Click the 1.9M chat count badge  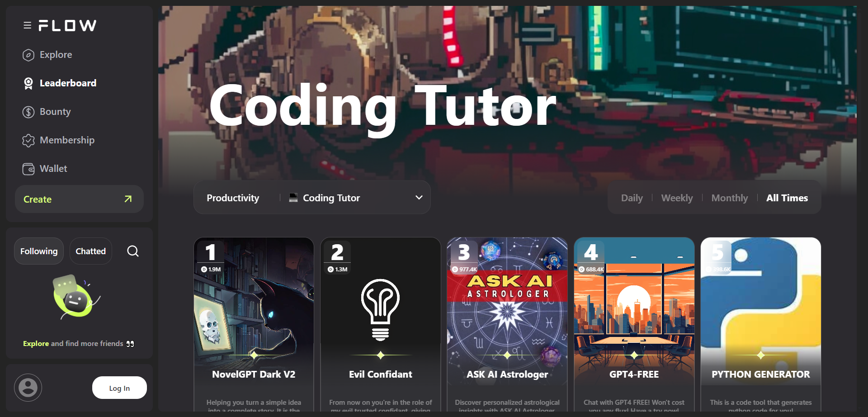point(211,269)
